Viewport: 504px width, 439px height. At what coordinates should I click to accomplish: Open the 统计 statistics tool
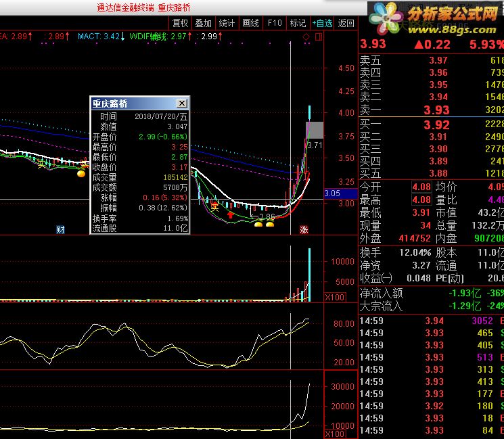[x=227, y=23]
